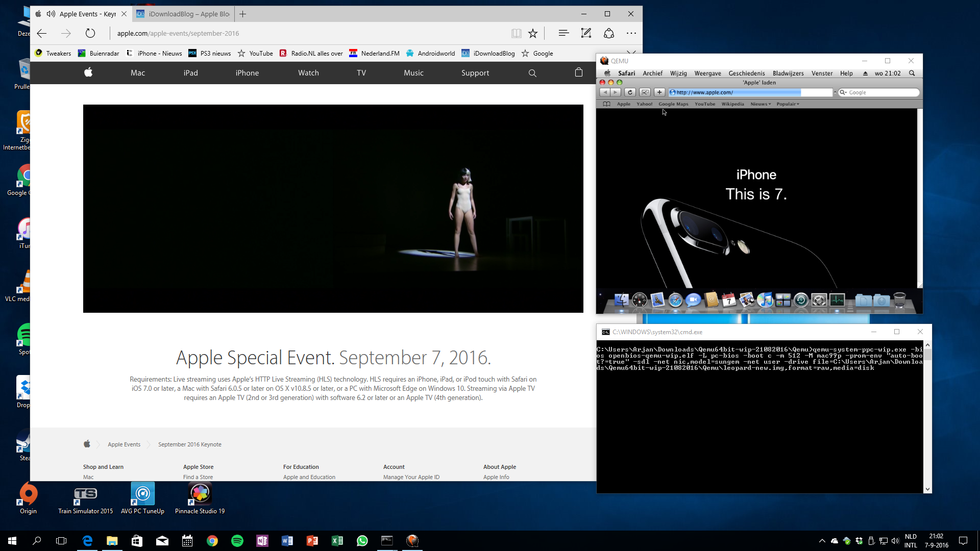The image size is (980, 551).
Task: Open Edge's More actions menu
Action: tap(631, 33)
